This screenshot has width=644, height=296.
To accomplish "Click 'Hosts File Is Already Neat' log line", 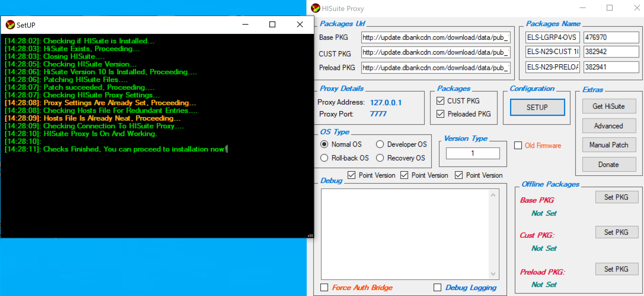I will click(x=93, y=118).
